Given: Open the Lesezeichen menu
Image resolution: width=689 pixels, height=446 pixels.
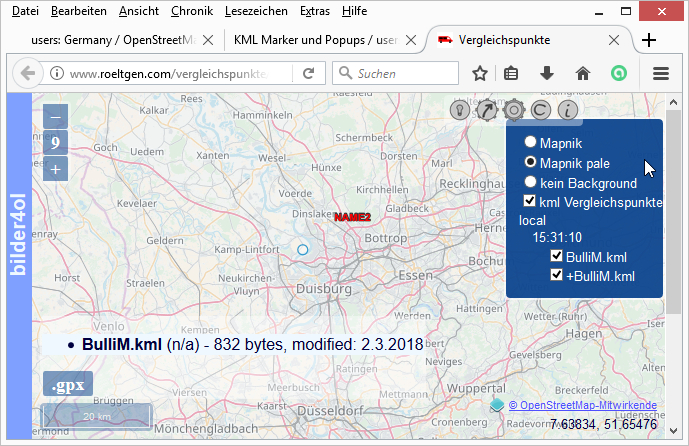Looking at the screenshot, I should pos(256,11).
